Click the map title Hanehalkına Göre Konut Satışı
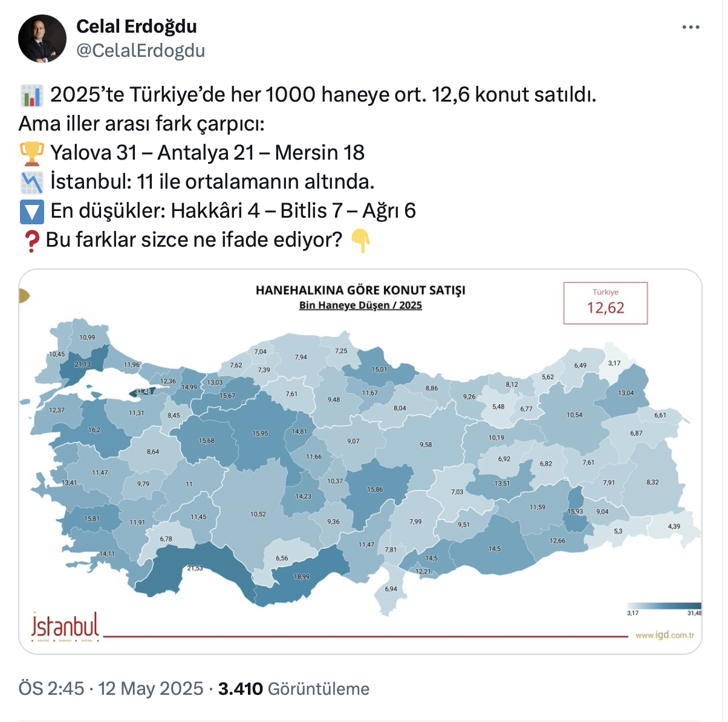The height and width of the screenshot is (722, 728). coord(360,290)
